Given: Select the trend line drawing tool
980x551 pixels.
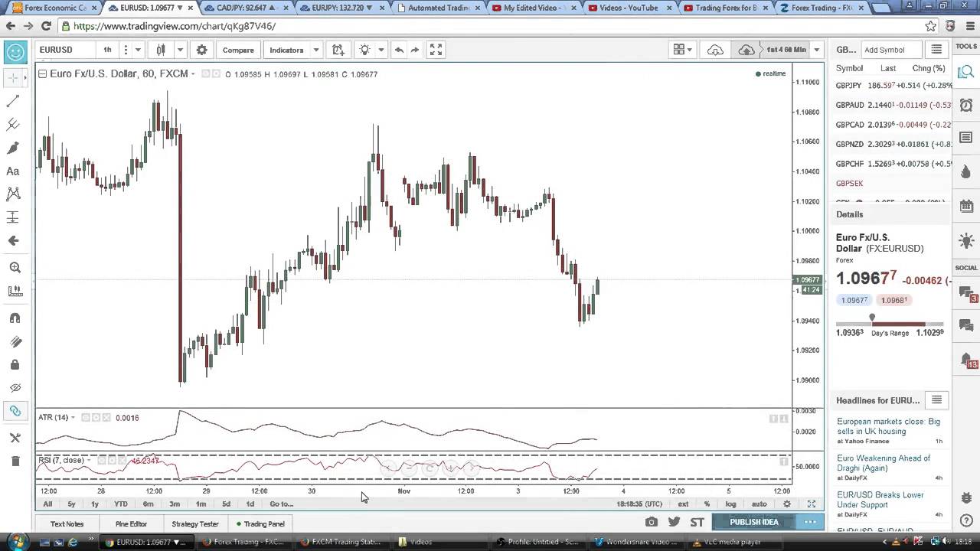Looking at the screenshot, I should [14, 101].
